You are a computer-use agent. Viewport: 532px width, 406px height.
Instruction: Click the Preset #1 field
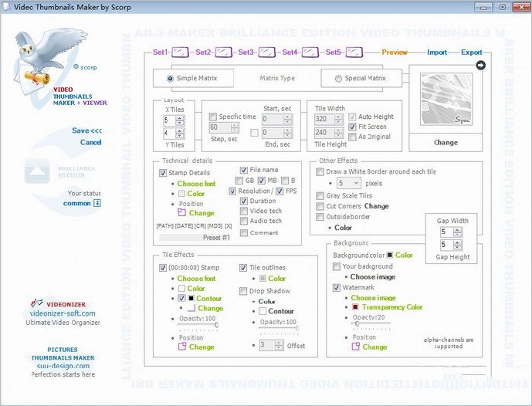click(195, 238)
